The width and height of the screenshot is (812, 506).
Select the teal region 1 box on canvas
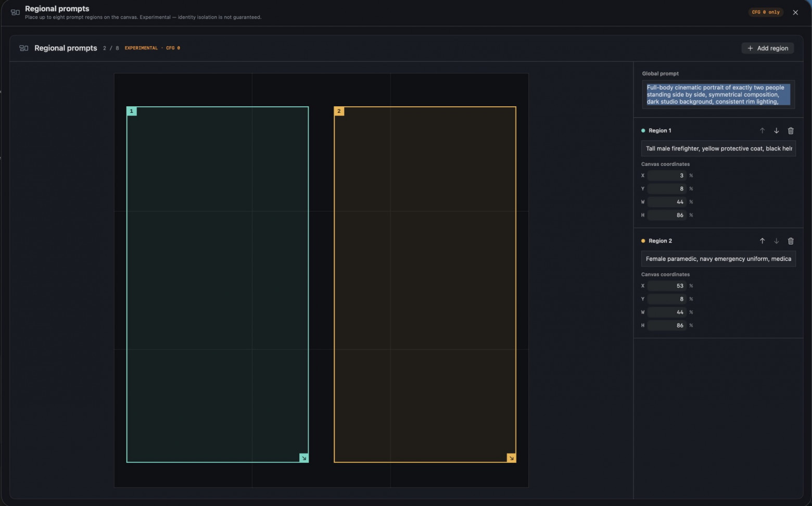tap(218, 284)
